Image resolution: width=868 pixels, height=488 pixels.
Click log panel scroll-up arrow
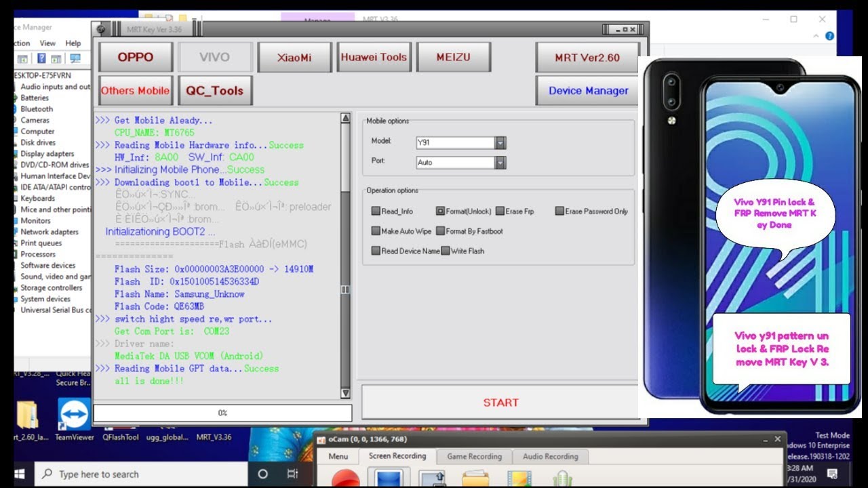coord(345,118)
